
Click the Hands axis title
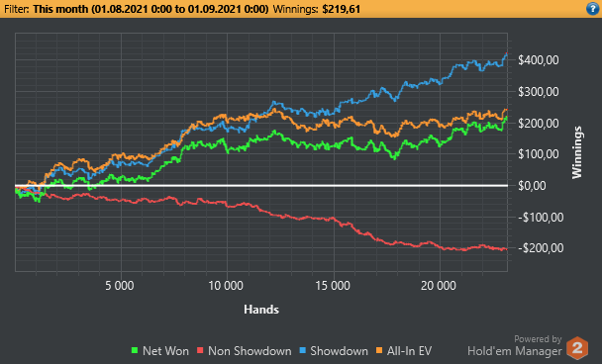click(261, 310)
